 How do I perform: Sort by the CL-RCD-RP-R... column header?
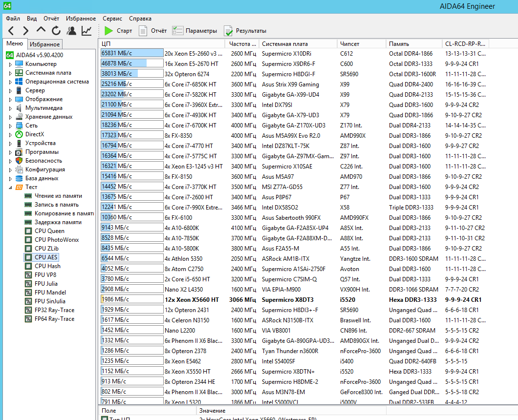pos(466,43)
